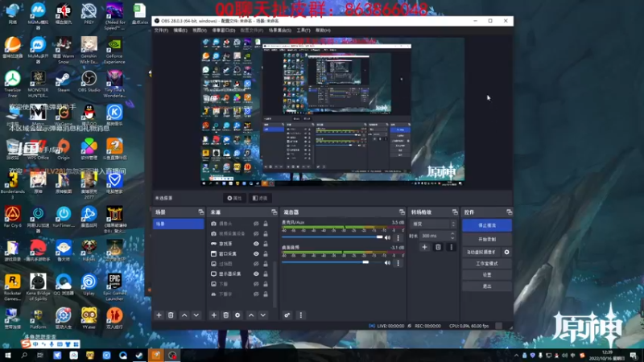Add a new scene with plus icon

click(159, 315)
